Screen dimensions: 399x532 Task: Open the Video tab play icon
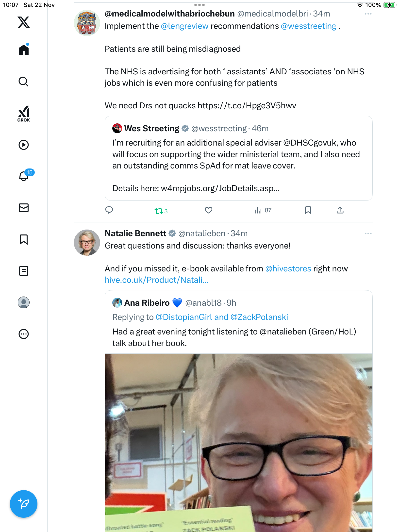(x=24, y=145)
